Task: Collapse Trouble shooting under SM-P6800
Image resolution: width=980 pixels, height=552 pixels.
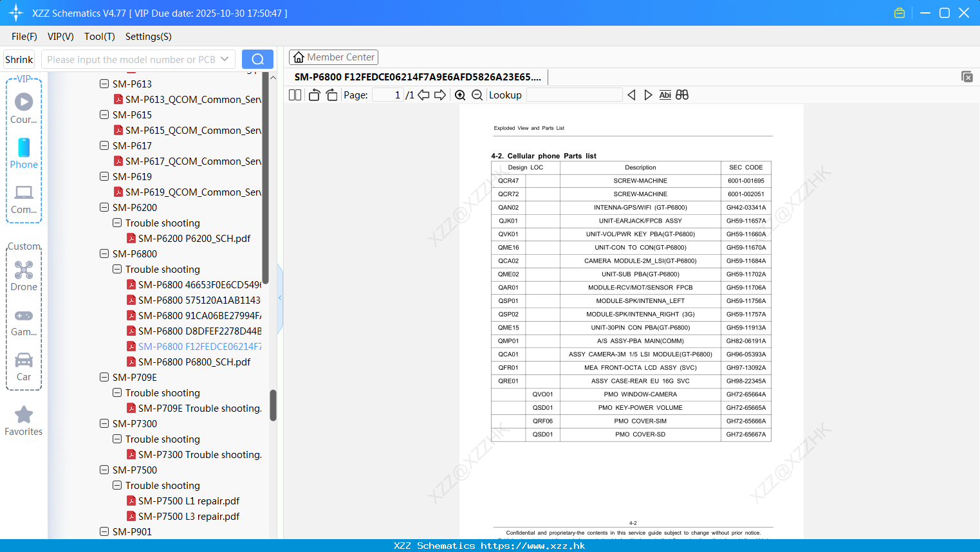Action: click(117, 269)
